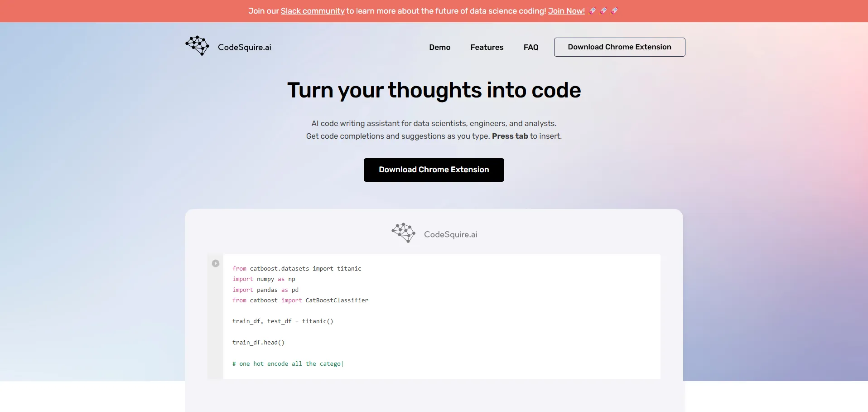The height and width of the screenshot is (412, 868).
Task: Click the first rocket emoji in banner
Action: 593,11
